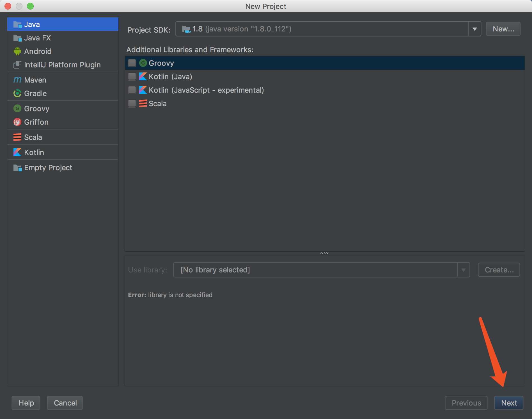Click the red Griffon icon
This screenshot has height=419, width=532.
tap(17, 122)
